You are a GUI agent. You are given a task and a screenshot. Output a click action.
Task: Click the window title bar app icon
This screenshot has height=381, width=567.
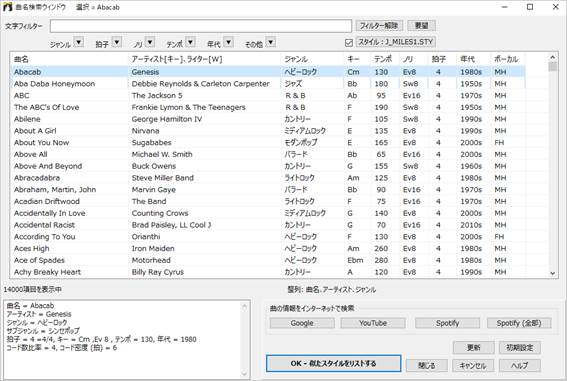8,7
